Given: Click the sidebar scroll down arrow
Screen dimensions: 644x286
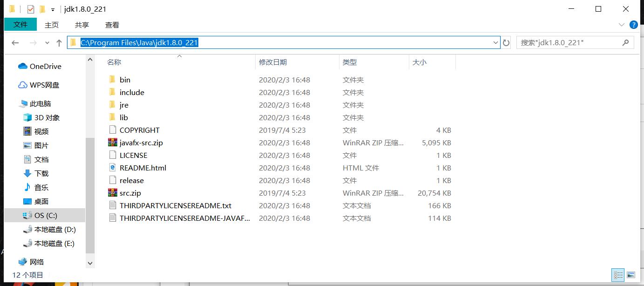Looking at the screenshot, I should coord(90,263).
